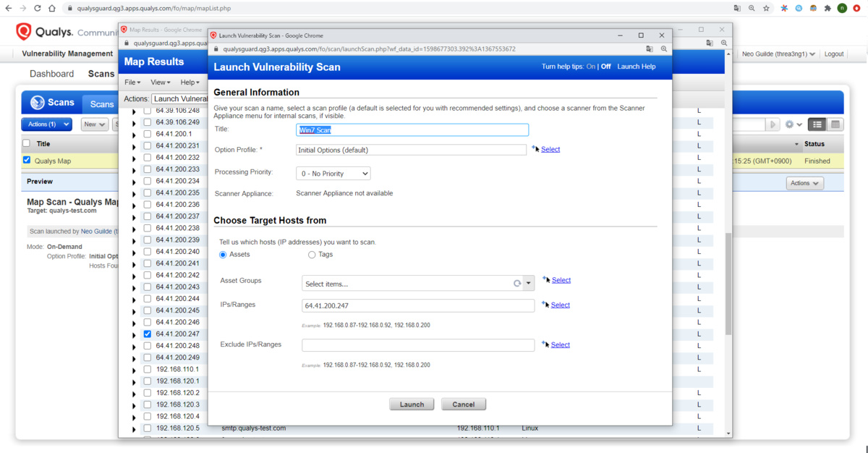Open the Launch Help link
The width and height of the screenshot is (868, 453).
tap(637, 67)
